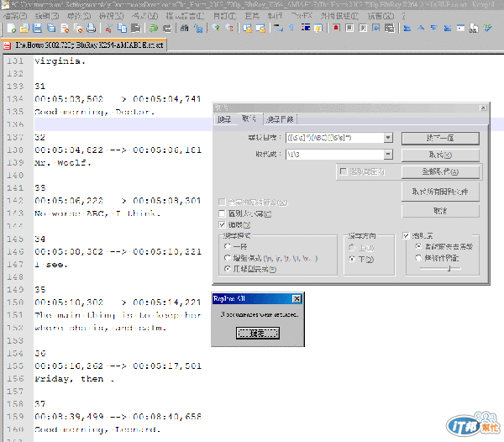Toggle synchronized vertical scrolling icon
504x442 pixels.
coord(247,29)
